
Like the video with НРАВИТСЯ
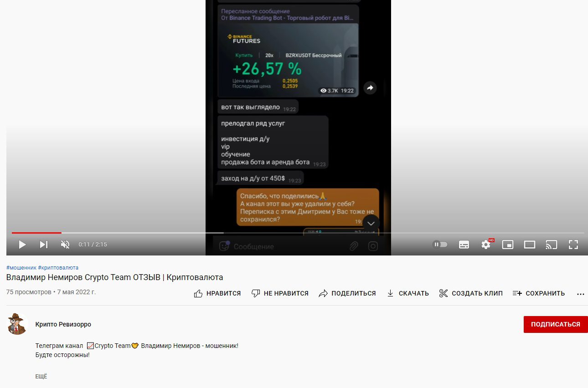217,293
